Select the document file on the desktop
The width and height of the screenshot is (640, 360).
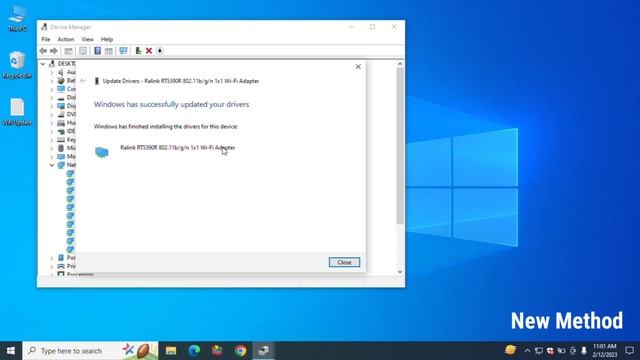click(x=17, y=112)
